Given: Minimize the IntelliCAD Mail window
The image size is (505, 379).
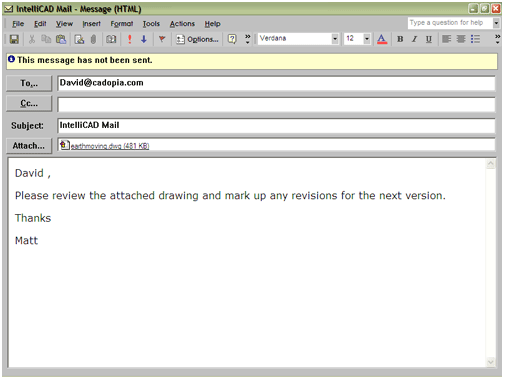Looking at the screenshot, I should [473, 9].
